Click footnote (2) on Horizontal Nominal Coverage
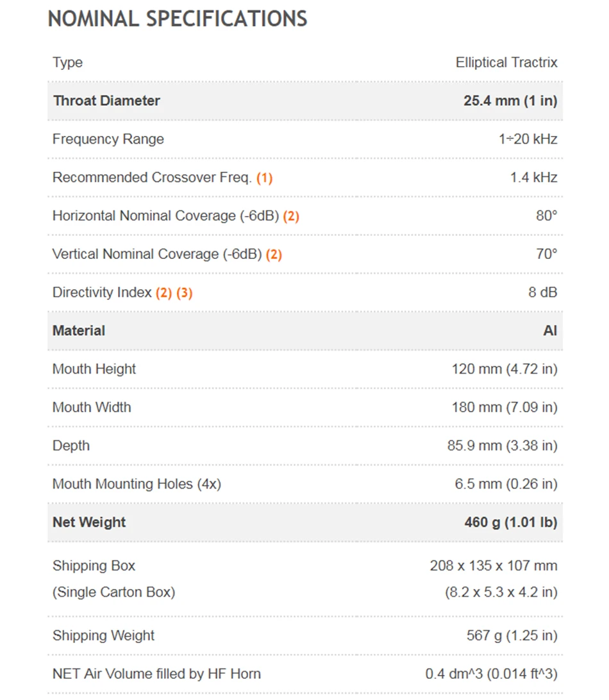Viewport: 609px width, 700px height. point(291,216)
